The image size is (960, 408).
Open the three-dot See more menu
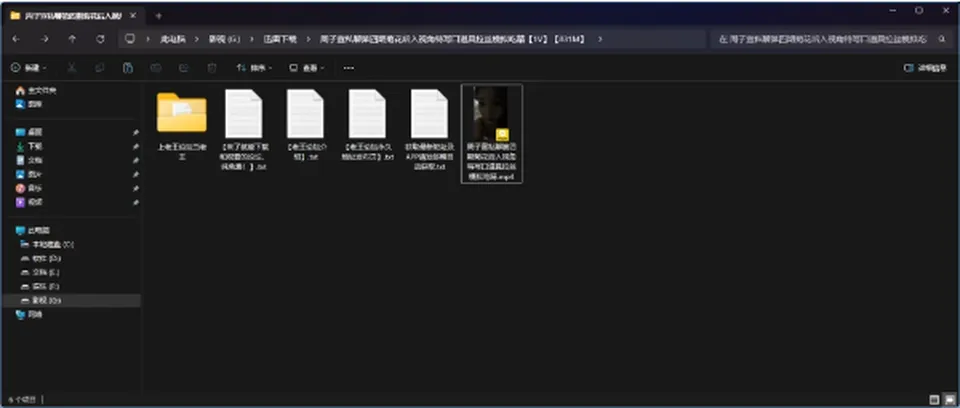point(348,67)
